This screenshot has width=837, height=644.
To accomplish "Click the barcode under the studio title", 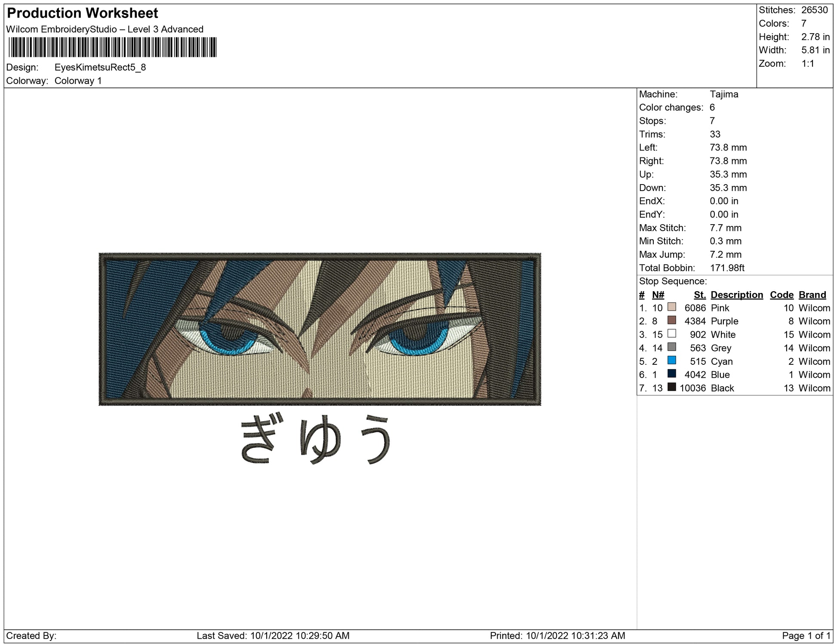I will click(112, 47).
